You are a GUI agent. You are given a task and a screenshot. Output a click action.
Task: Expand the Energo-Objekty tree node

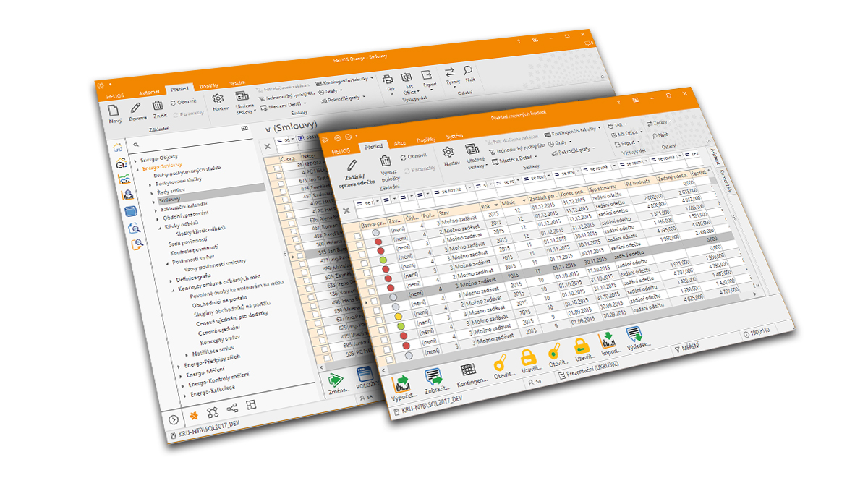135,161
